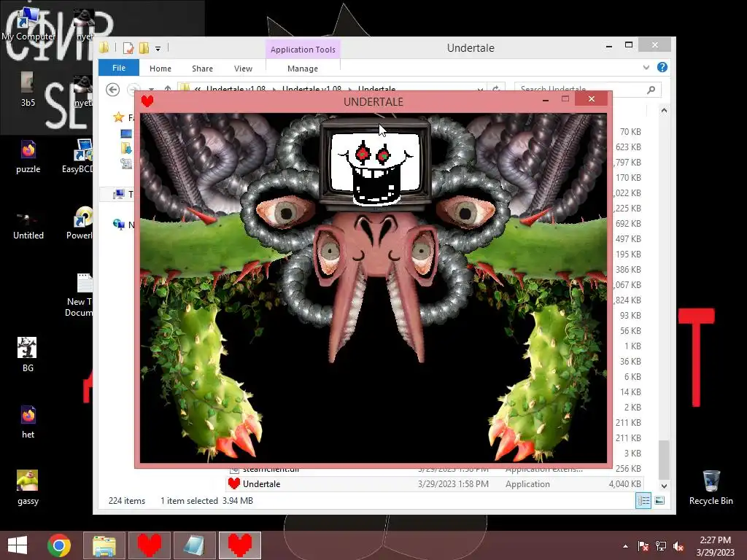Launch Google Chrome from the taskbar
The height and width of the screenshot is (560, 747).
coord(59,545)
